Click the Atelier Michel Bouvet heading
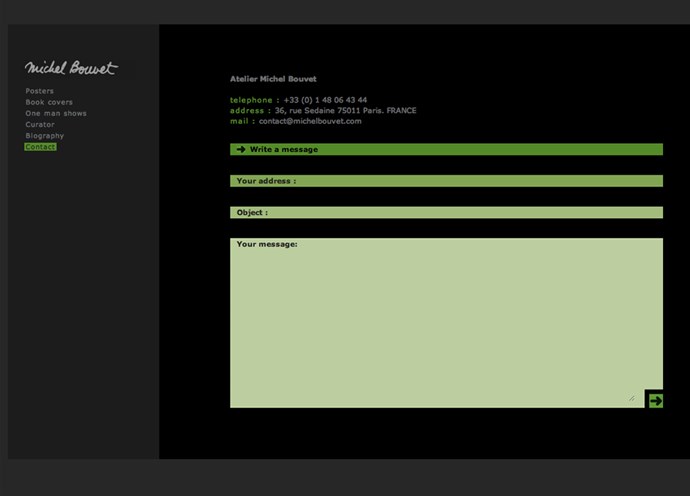 (x=273, y=79)
